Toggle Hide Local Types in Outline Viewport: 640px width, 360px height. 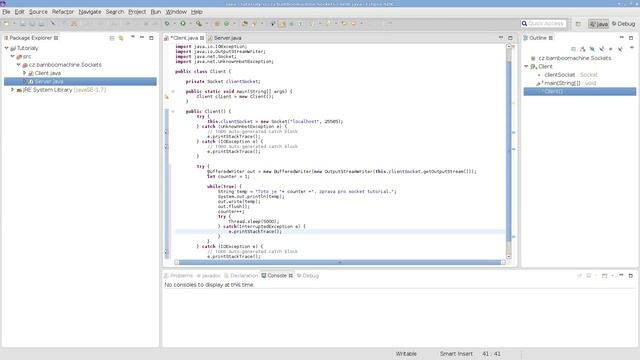620,49
